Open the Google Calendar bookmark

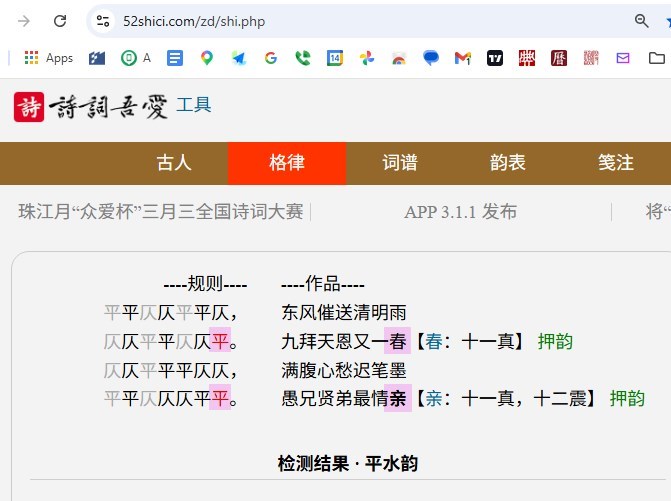335,58
